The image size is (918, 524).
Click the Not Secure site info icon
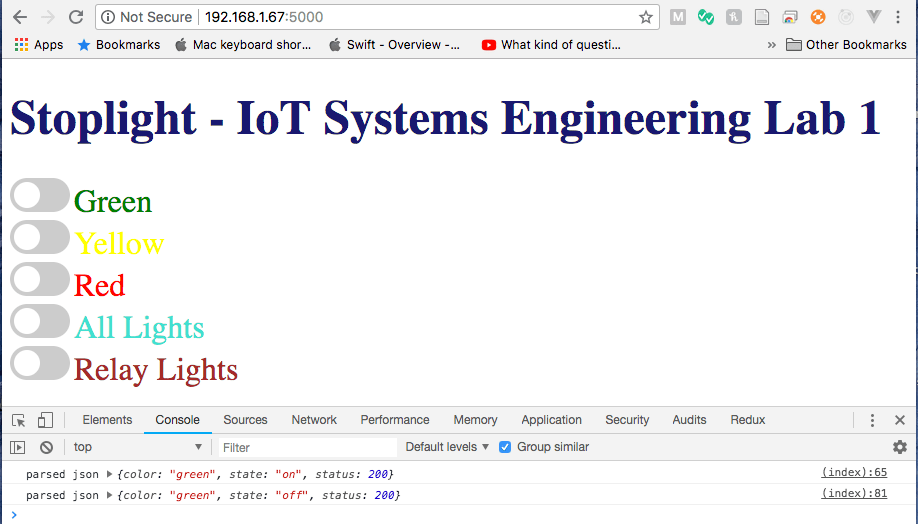click(x=108, y=17)
